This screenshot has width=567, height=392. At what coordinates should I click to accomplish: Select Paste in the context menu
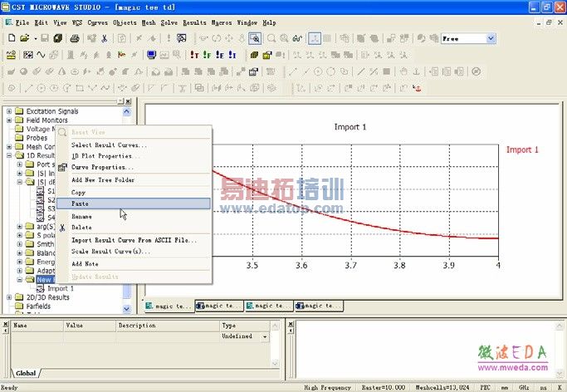134,203
